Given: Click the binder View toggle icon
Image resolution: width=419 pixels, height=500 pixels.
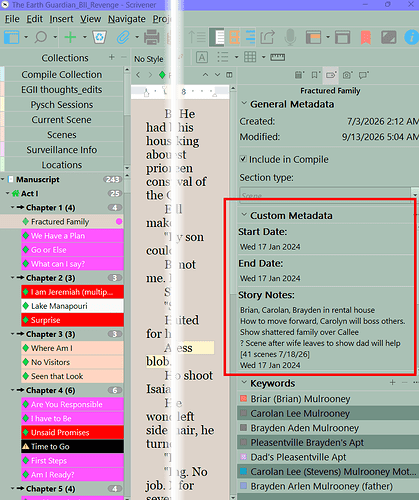Looking at the screenshot, I should pyautogui.click(x=12, y=37).
